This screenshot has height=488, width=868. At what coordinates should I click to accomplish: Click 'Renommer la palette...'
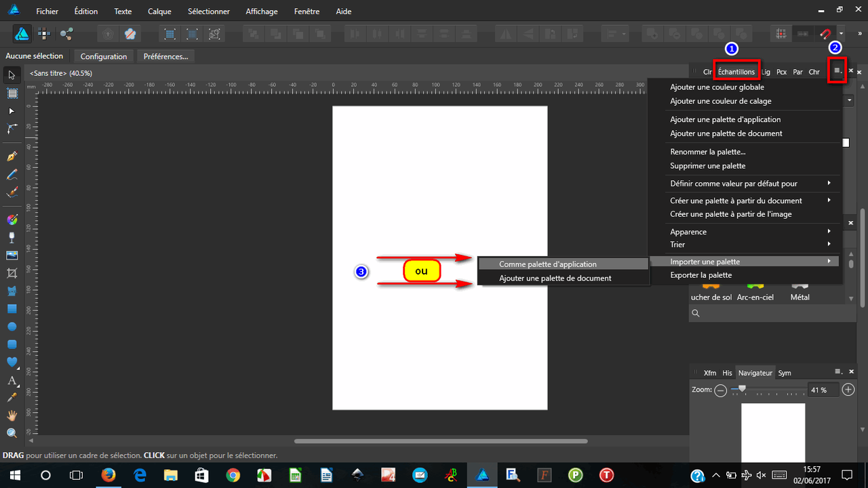point(707,152)
